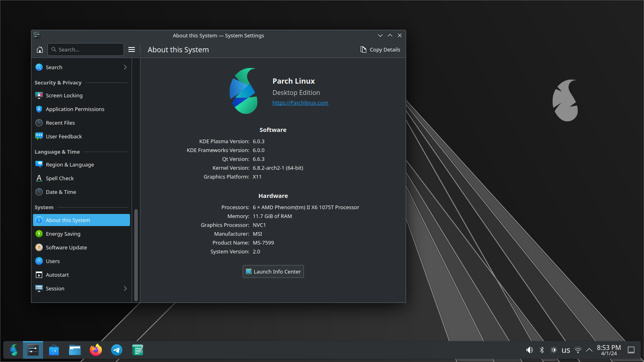
Task: Click the Show Desktop button in panel
Action: point(631,350)
